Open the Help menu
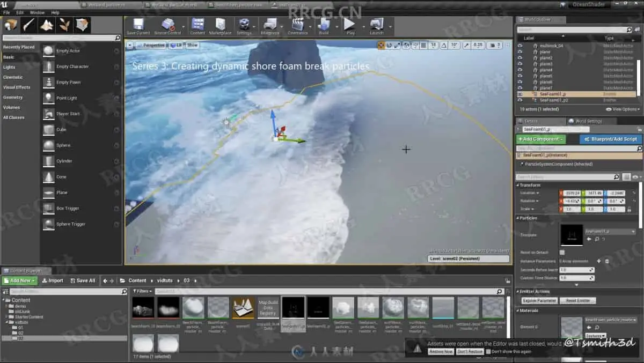Screen dimensions: 644x363 55,12
